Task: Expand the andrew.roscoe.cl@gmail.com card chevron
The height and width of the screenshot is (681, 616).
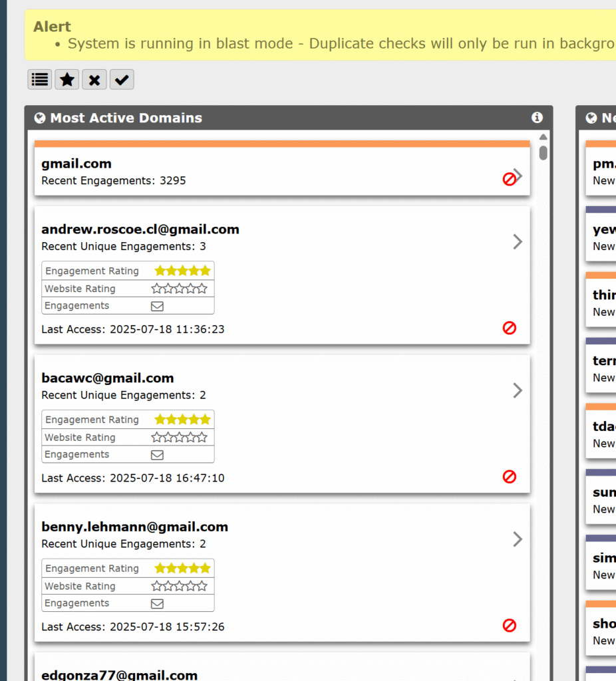Action: coord(518,241)
